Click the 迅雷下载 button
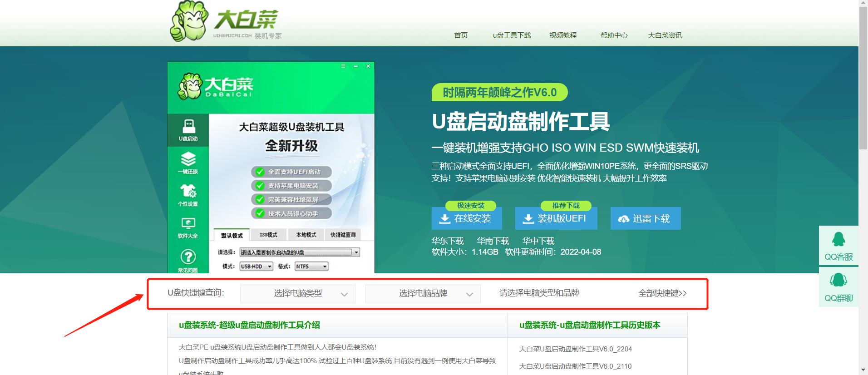Image resolution: width=868 pixels, height=375 pixels. click(x=646, y=218)
